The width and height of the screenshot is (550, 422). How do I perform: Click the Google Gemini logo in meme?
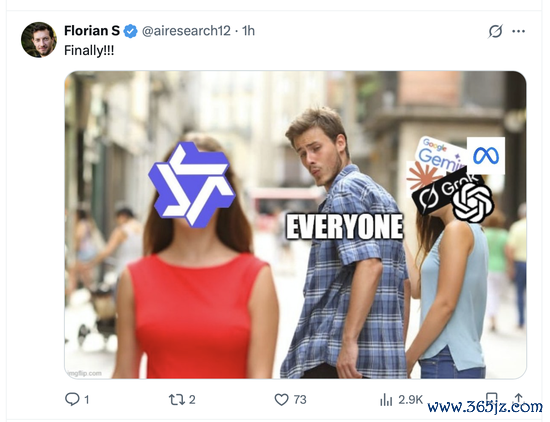pyautogui.click(x=441, y=153)
